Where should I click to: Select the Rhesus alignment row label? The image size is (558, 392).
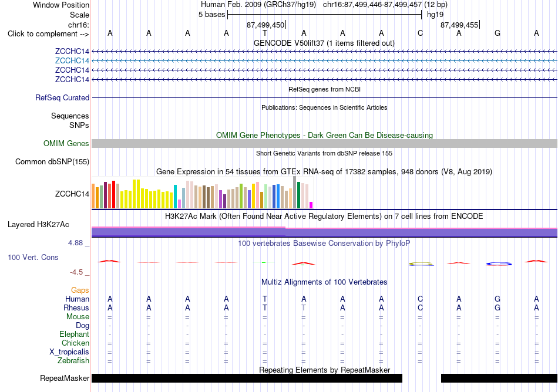coord(76,307)
